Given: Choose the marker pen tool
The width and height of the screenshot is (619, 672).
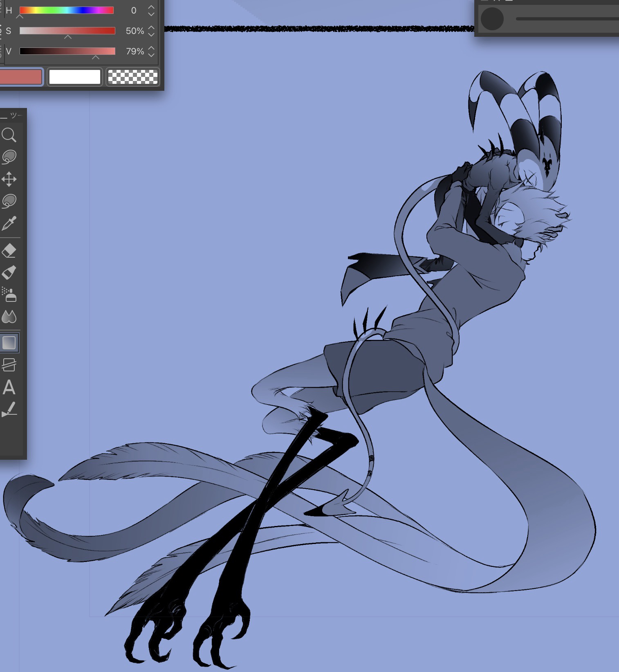Looking at the screenshot, I should pos(9,272).
